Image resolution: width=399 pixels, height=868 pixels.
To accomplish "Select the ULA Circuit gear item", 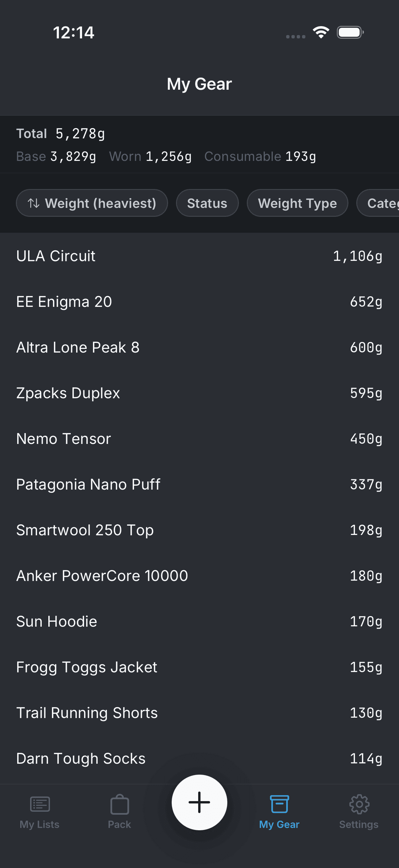I will pos(199,256).
